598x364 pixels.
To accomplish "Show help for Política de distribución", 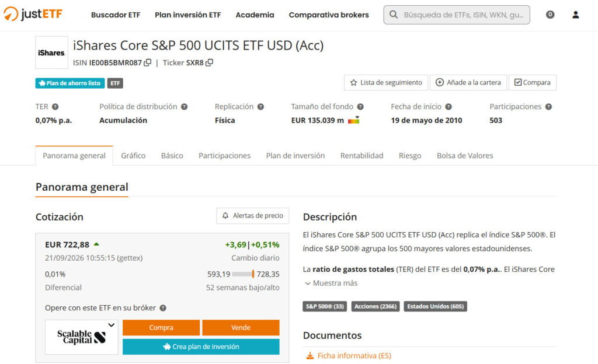I will (x=184, y=107).
